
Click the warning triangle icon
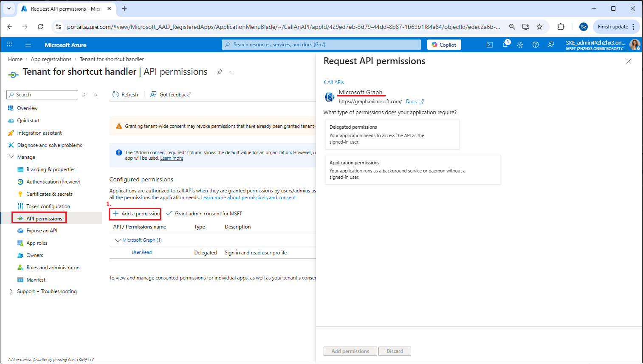[x=119, y=126]
